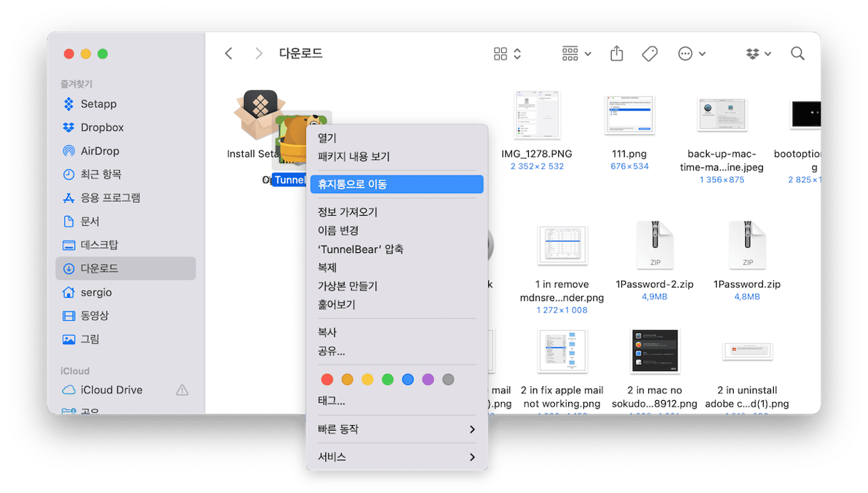Choose 'TunnelBear' 압축 in the context menu
This screenshot has height=493, width=868.
pyautogui.click(x=397, y=249)
